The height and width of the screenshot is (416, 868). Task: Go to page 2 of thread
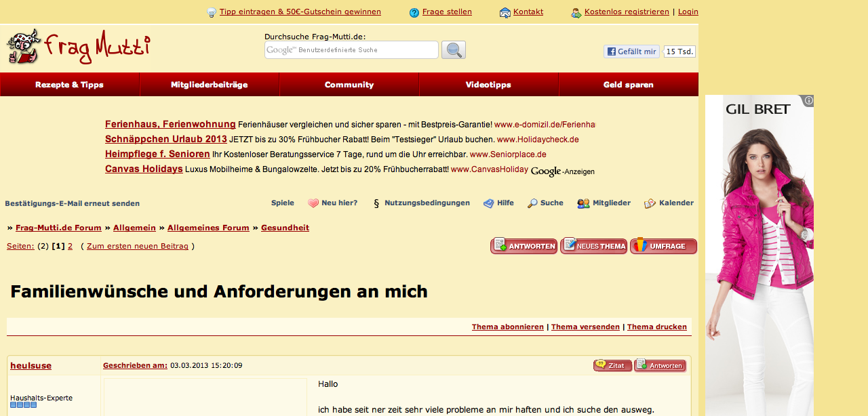(x=70, y=246)
